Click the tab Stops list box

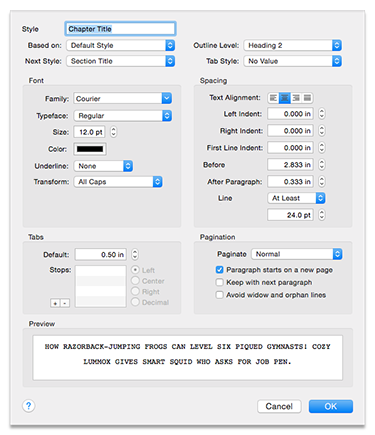click(x=101, y=286)
